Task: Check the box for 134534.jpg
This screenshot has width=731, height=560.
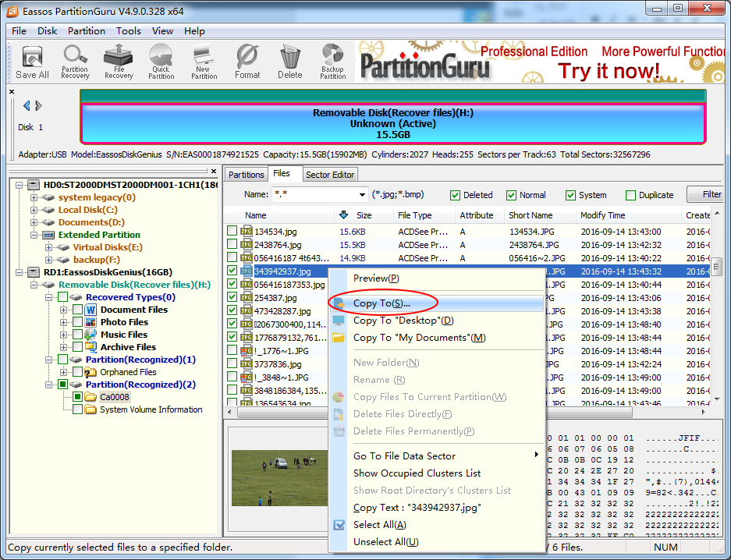Action: coord(232,231)
